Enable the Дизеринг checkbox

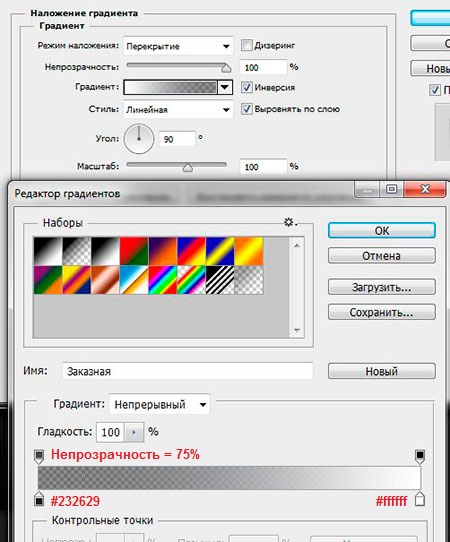pyautogui.click(x=246, y=45)
